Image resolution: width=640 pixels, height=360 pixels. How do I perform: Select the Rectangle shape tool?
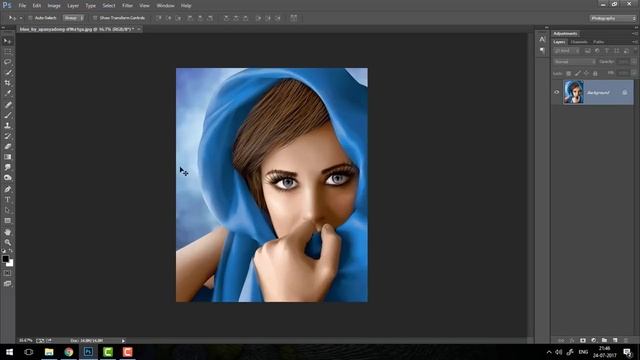[7, 220]
